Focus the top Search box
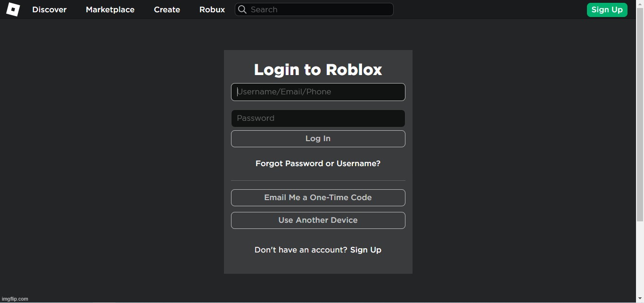 321,9
